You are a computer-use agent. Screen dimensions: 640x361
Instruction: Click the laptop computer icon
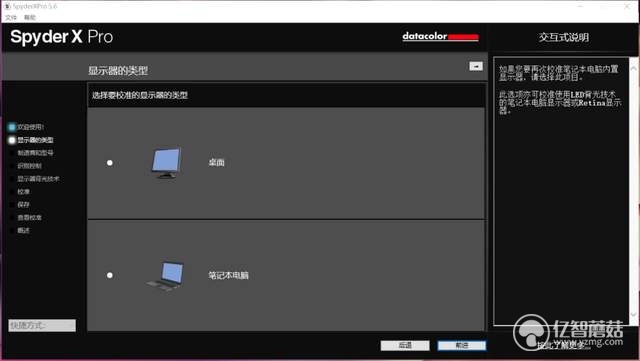coord(166,276)
